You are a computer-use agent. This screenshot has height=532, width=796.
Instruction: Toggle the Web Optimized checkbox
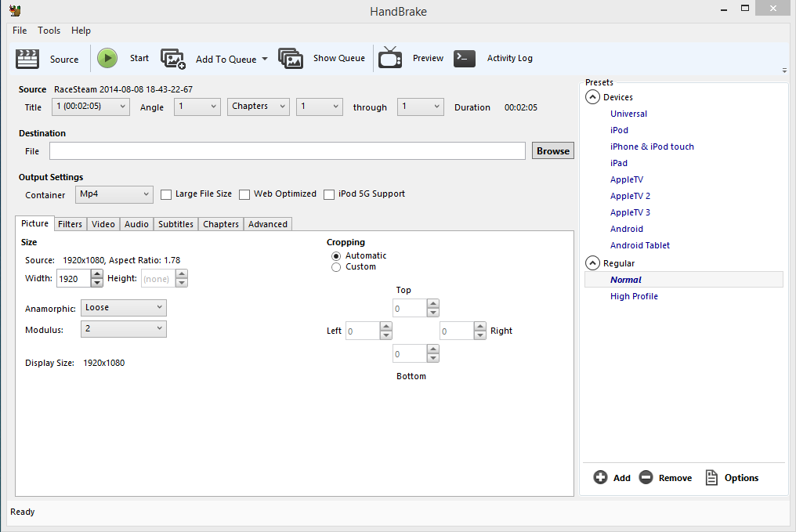click(244, 194)
